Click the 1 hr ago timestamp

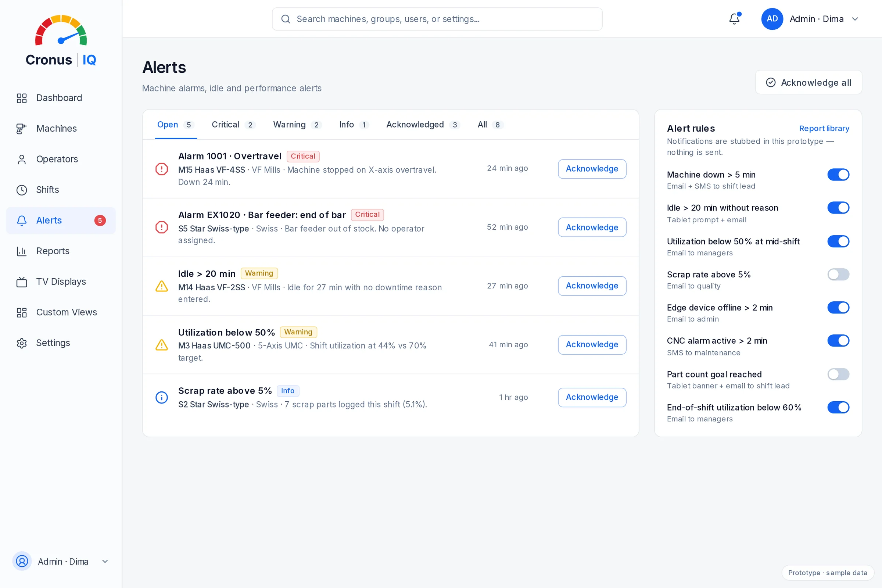513,398
